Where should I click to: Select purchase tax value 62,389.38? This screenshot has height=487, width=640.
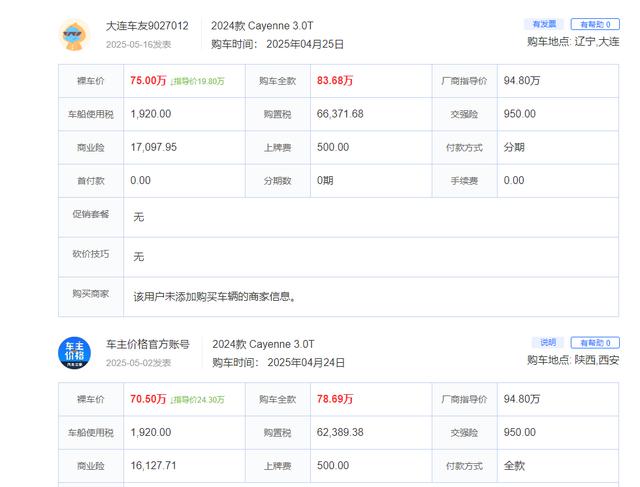coord(340,432)
